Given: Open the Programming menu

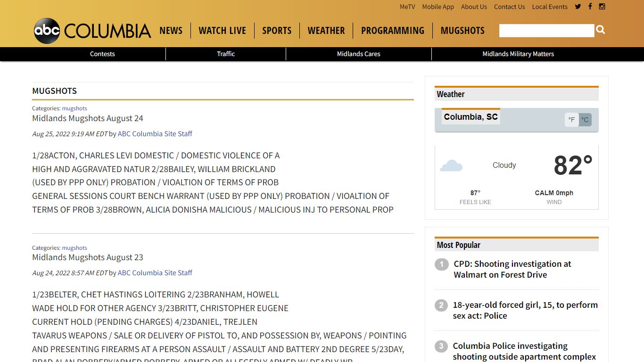Looking at the screenshot, I should pos(393,31).
